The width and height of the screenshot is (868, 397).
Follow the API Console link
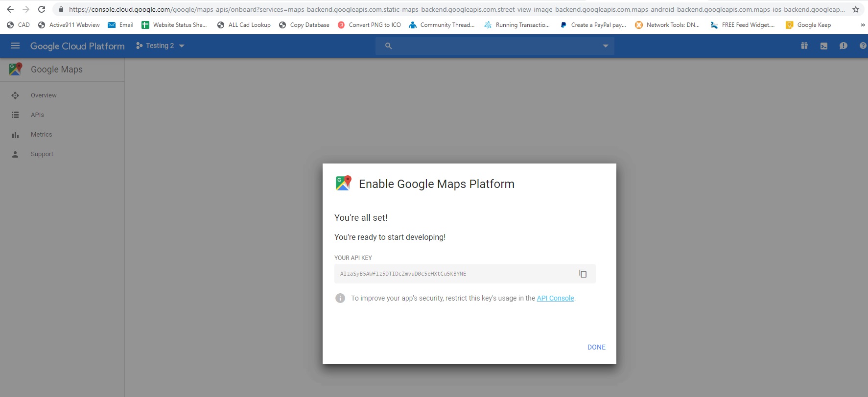[555, 298]
